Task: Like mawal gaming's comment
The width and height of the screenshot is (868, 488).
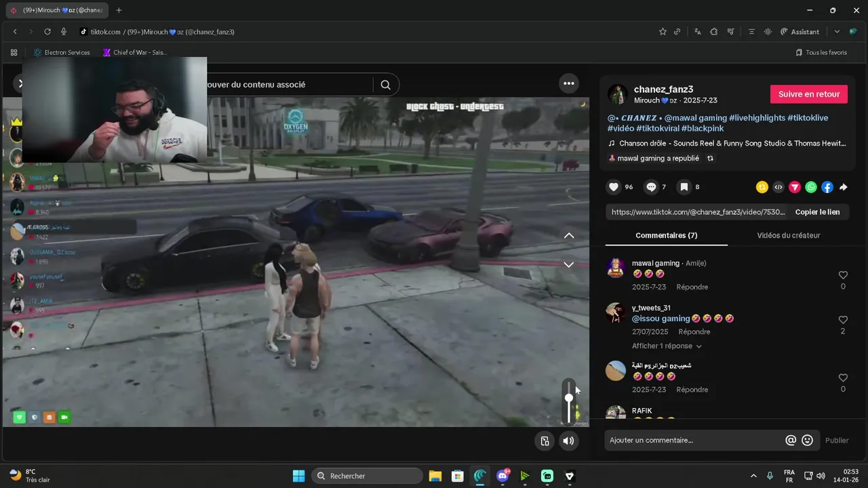Action: 843,275
